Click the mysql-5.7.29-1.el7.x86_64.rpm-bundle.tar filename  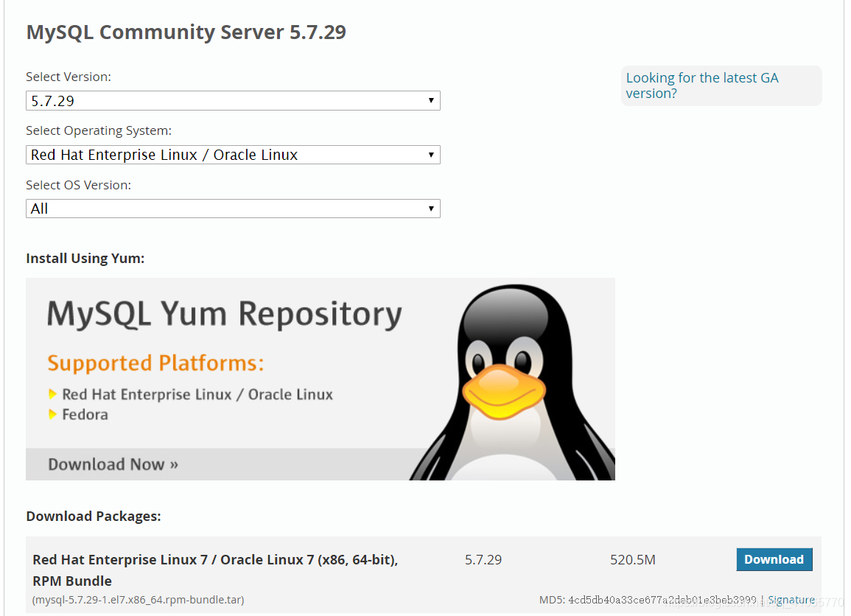(x=139, y=600)
